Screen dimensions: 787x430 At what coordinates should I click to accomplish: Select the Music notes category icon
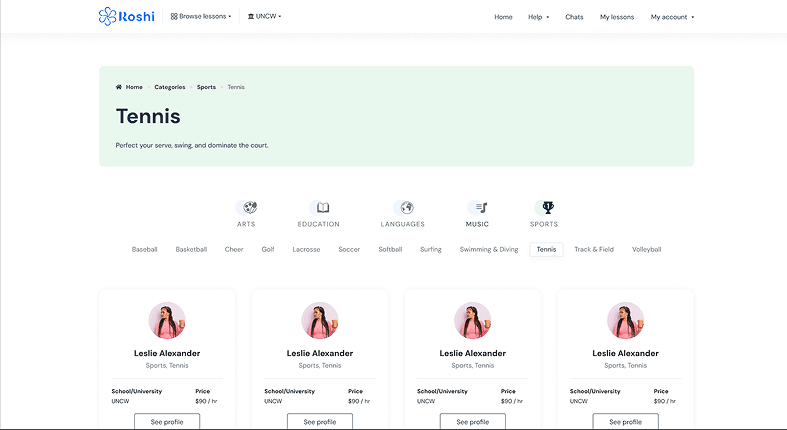click(481, 207)
